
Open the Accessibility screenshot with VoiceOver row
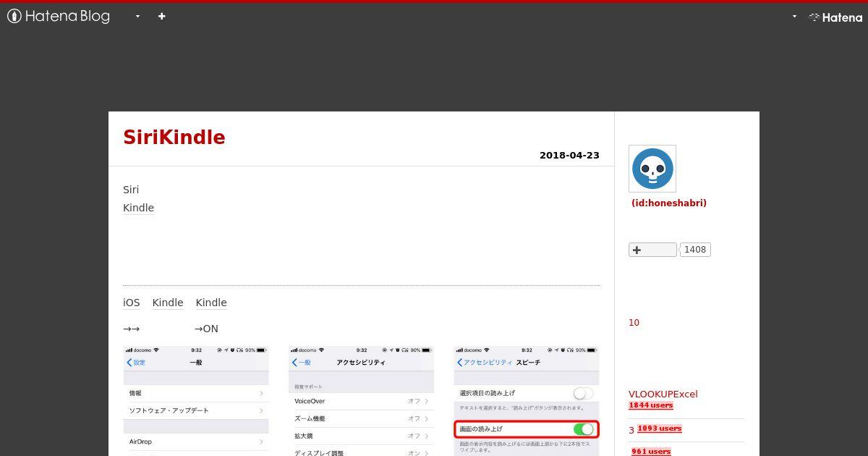361,400
